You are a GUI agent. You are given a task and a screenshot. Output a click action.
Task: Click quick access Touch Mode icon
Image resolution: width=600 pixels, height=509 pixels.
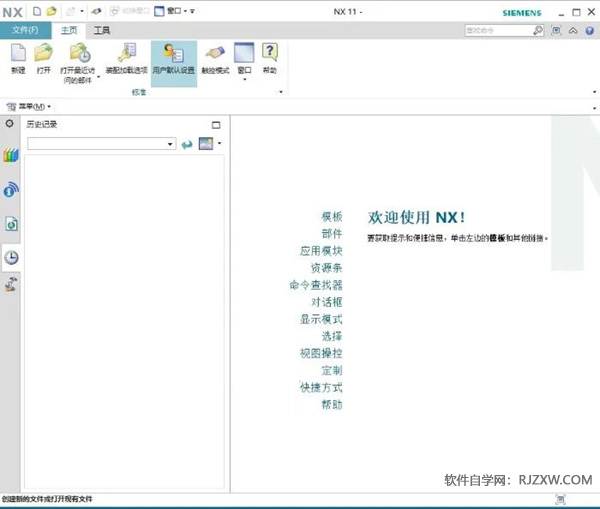click(96, 11)
